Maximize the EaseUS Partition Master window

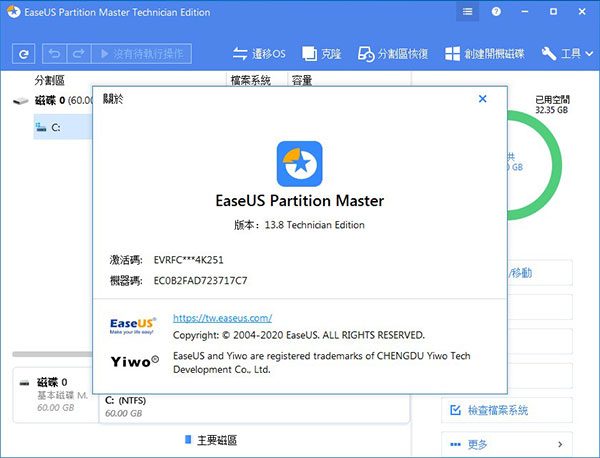[x=553, y=11]
